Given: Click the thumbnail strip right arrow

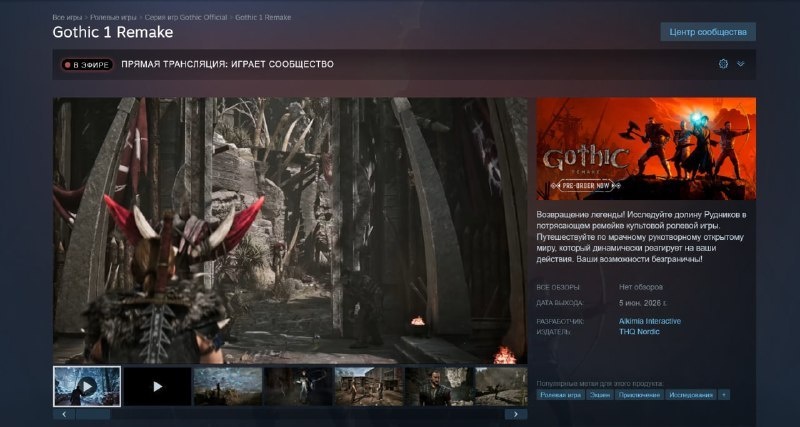Looking at the screenshot, I should click(516, 414).
